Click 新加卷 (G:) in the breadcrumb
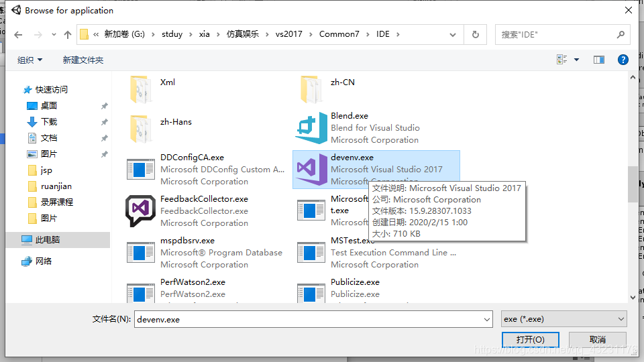The width and height of the screenshot is (644, 362). tap(125, 34)
